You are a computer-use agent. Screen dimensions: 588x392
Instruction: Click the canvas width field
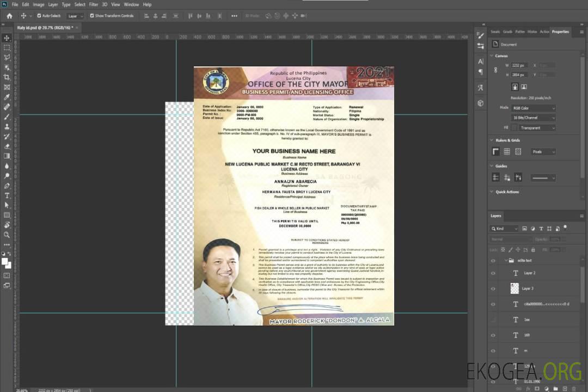point(520,65)
